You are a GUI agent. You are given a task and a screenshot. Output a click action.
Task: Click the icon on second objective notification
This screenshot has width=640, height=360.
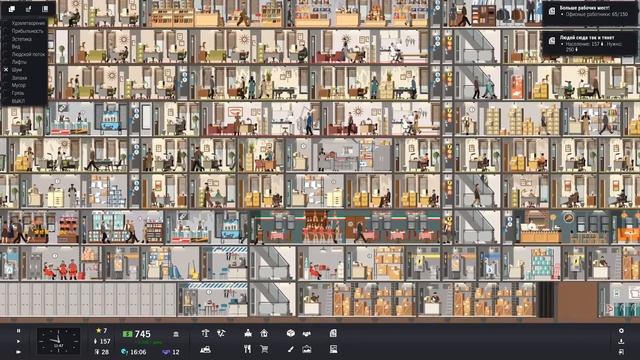point(551,40)
